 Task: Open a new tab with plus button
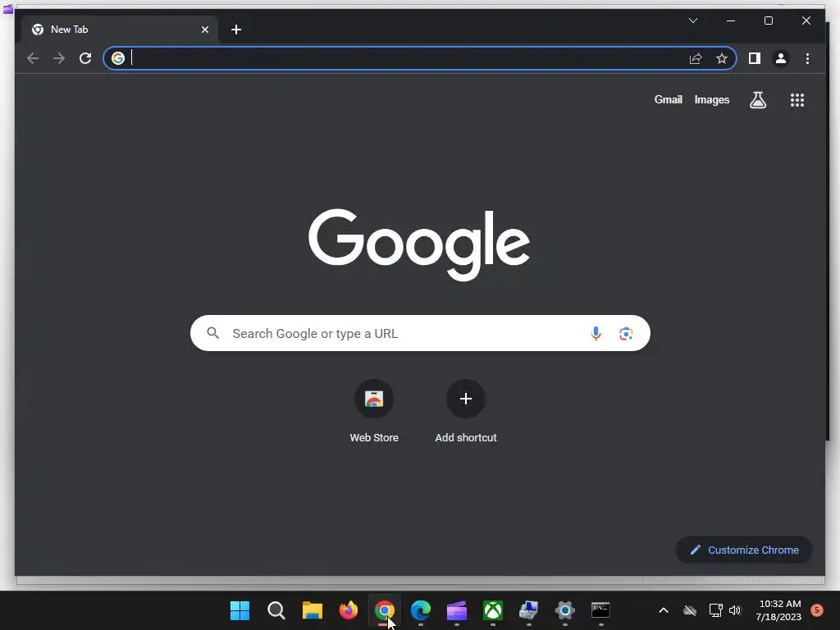236,30
